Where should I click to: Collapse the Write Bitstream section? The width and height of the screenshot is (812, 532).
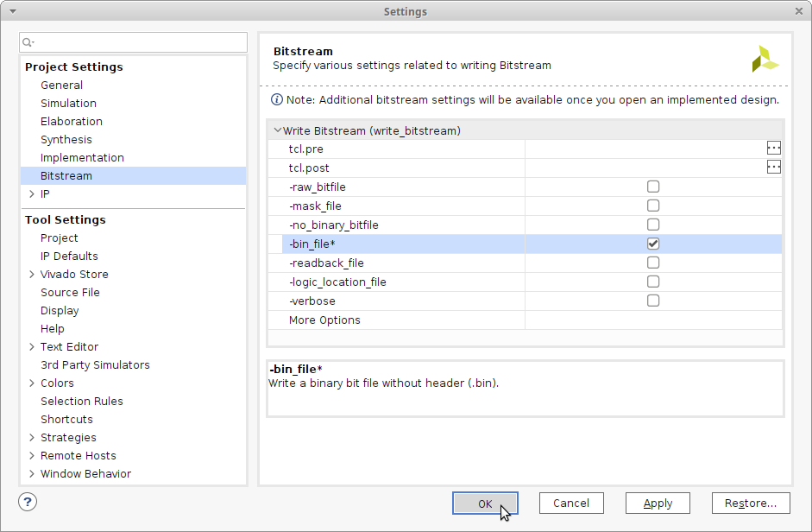pos(277,131)
